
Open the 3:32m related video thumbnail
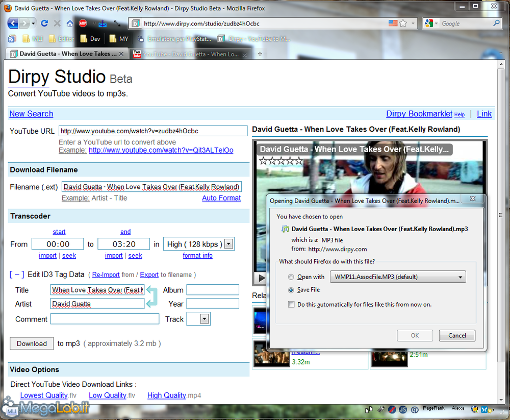tap(272, 354)
